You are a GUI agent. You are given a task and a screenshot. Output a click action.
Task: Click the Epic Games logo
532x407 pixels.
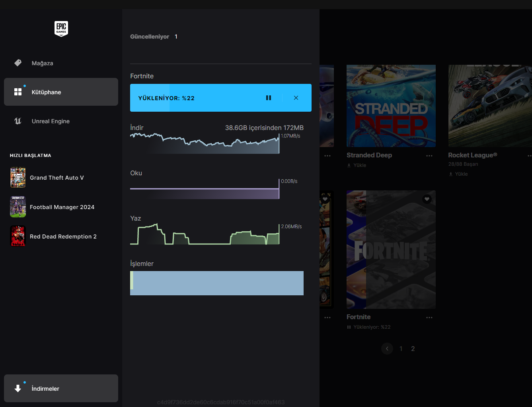61,29
